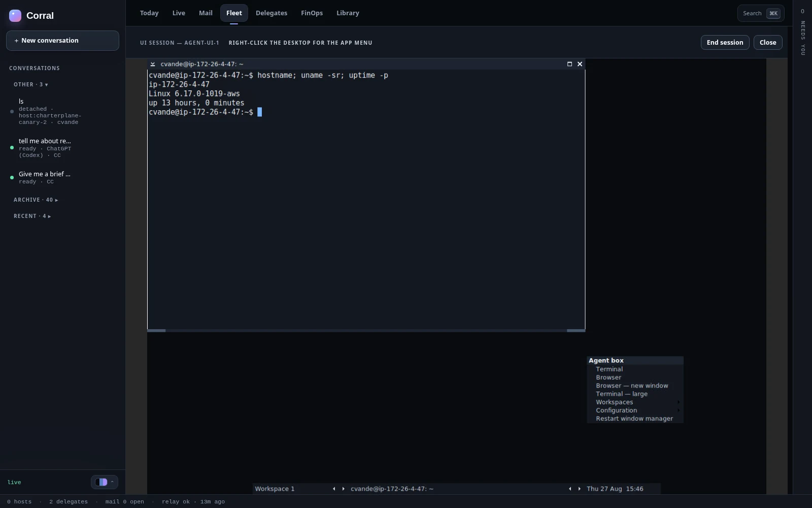Viewport: 812px width, 508px height.
Task: Launch Browser from Agent box menu
Action: [635, 377]
